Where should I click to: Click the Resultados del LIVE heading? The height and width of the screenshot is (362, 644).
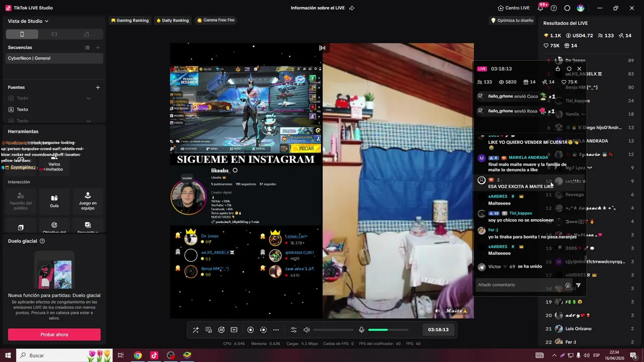[566, 23]
